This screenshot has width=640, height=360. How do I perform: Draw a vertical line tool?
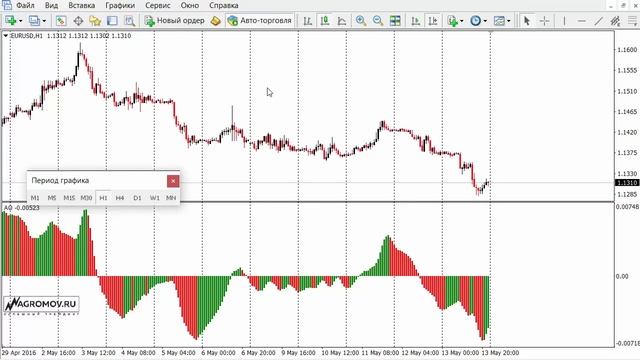click(x=564, y=20)
